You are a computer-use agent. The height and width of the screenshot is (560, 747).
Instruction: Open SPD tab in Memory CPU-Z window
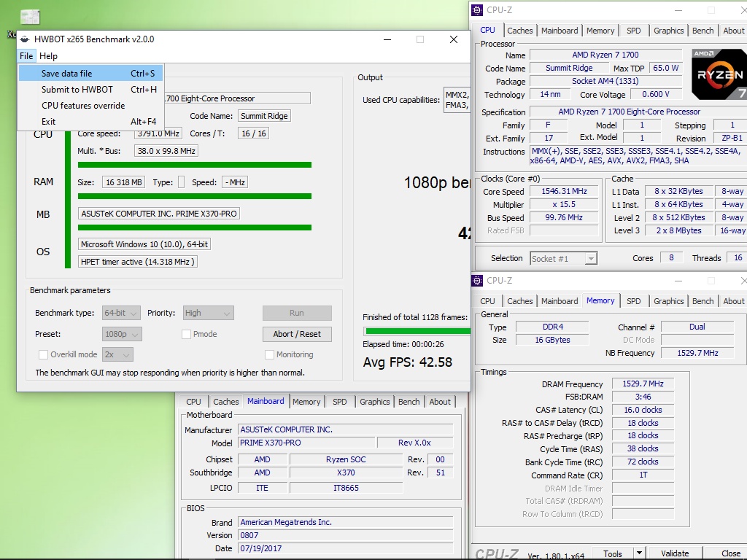[634, 301]
